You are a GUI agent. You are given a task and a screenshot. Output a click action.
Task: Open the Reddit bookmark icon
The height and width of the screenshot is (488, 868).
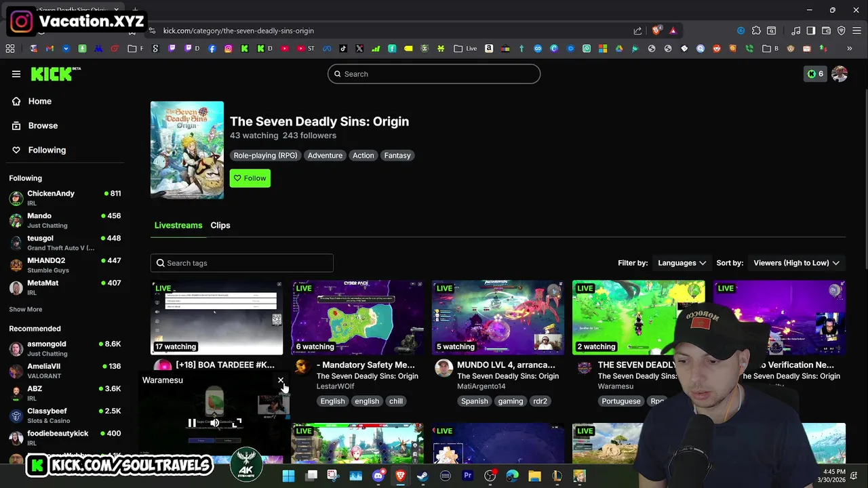[716, 49]
